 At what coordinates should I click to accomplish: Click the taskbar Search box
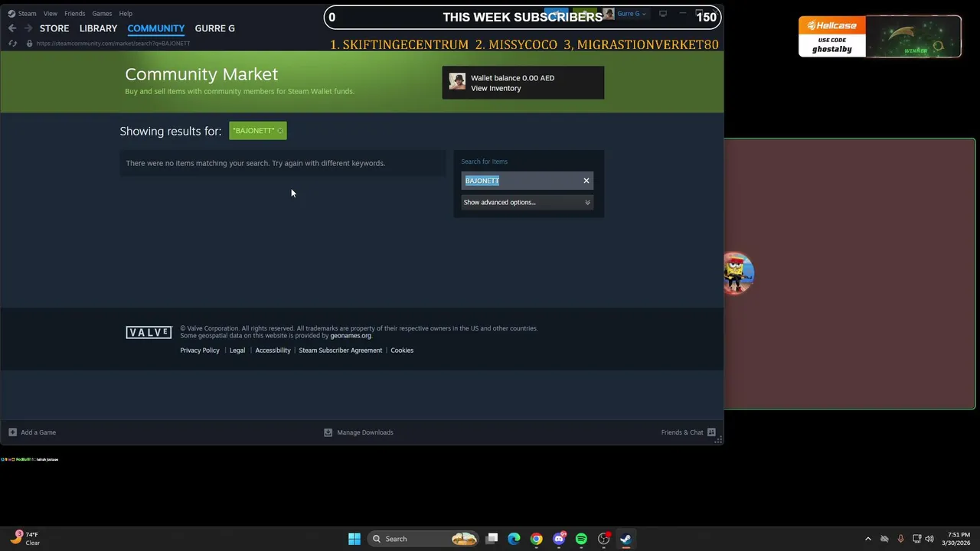[x=423, y=539]
